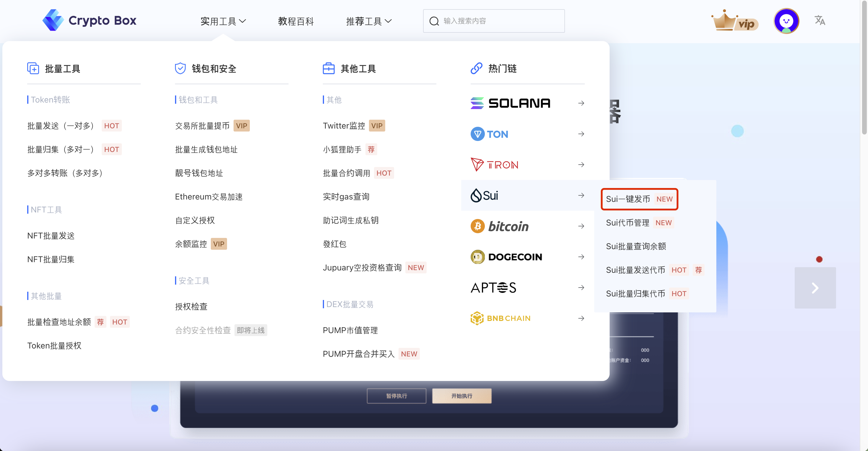Expand the 推荐工具 dropdown menu
Screen dimensions: 868x451
[x=369, y=21]
